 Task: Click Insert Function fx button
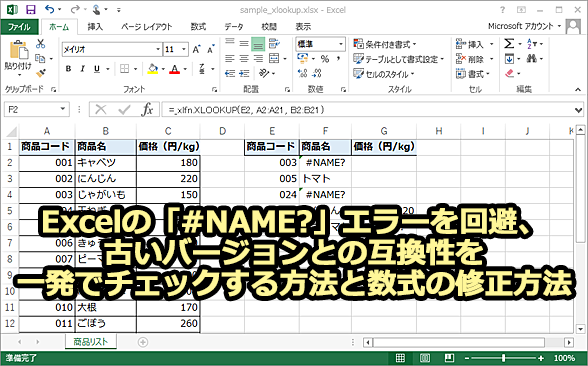147,110
